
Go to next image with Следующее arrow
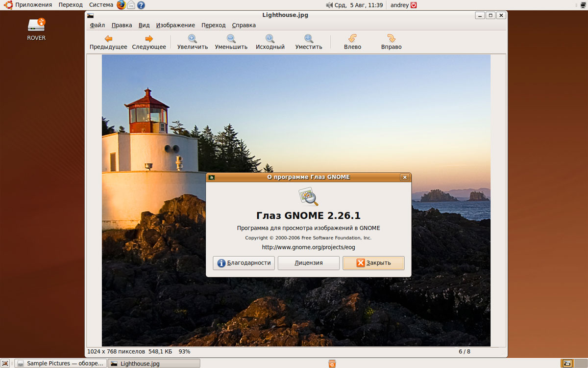pyautogui.click(x=149, y=42)
